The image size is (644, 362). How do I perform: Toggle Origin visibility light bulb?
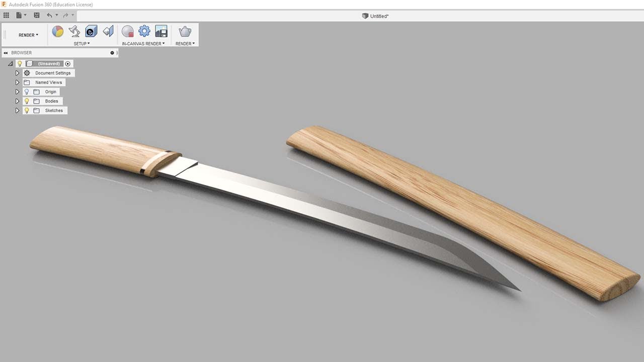[x=27, y=92]
